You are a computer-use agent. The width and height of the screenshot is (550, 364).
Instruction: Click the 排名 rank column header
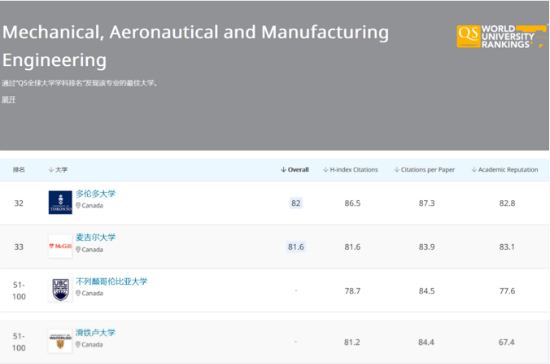[x=19, y=170]
